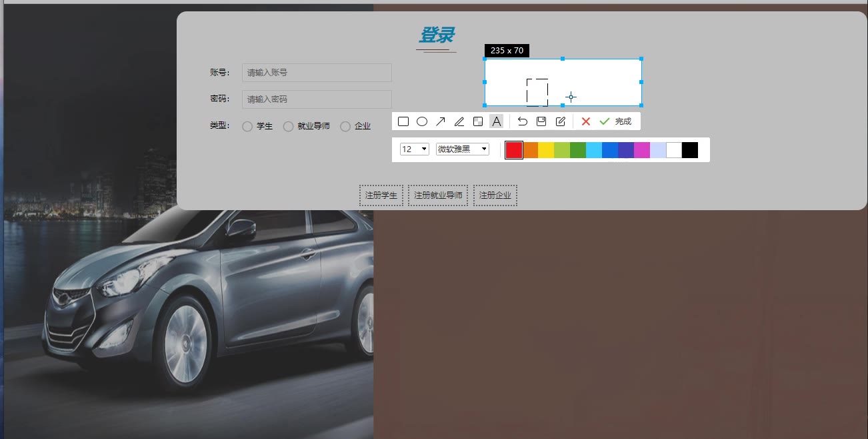Focus the 请输入密码 password field
Screen dimensions: 868x439
click(x=317, y=99)
